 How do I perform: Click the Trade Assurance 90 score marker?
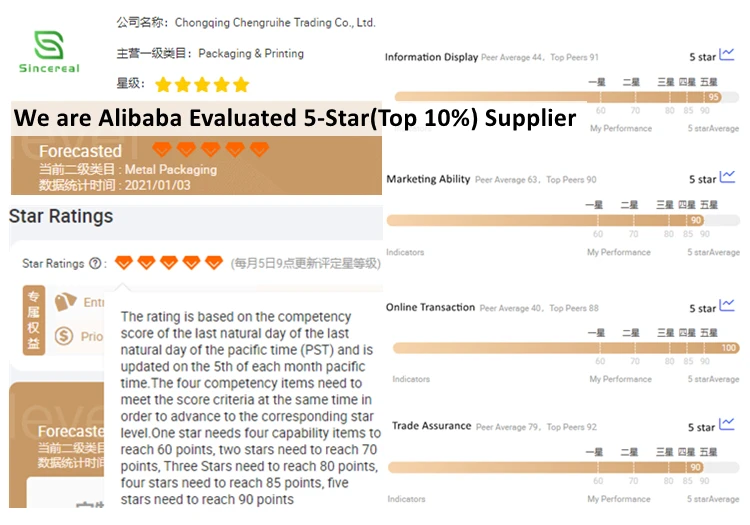pos(695,468)
